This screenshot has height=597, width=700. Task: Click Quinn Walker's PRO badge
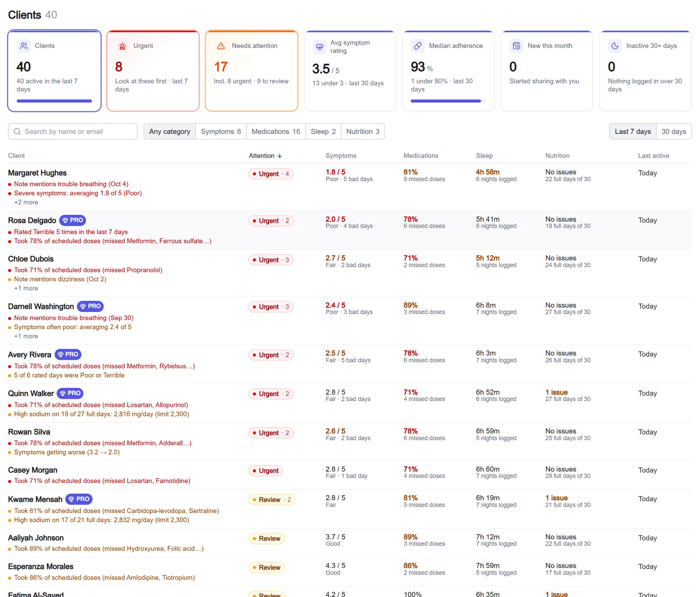pos(70,393)
